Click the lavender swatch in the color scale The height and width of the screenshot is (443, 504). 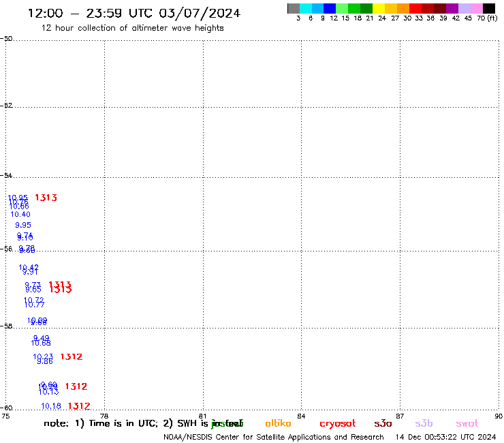464,8
